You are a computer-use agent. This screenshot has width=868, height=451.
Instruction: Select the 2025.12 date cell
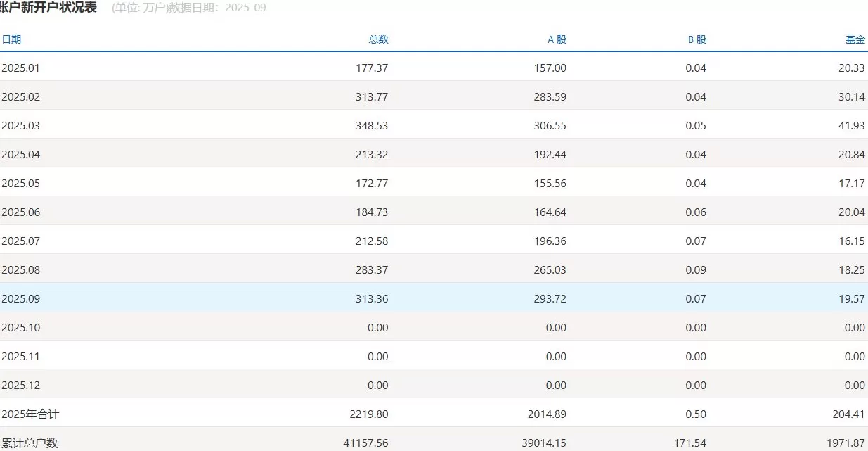click(x=21, y=386)
